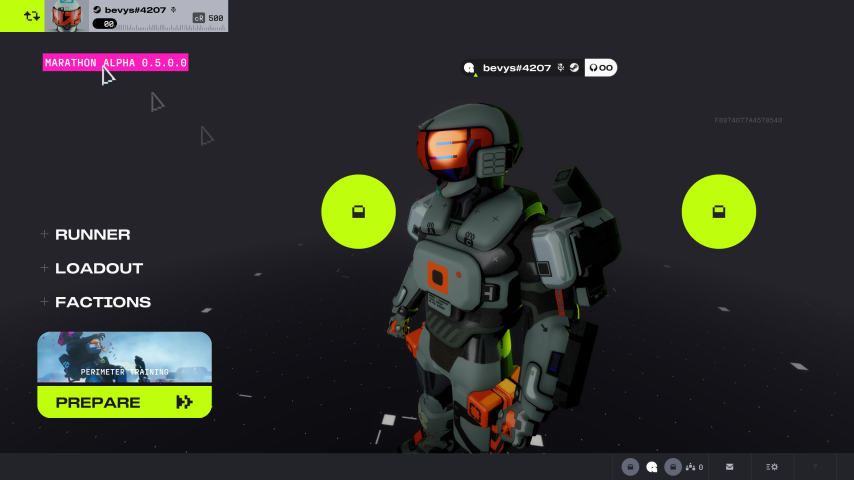This screenshot has width=854, height=480.
Task: Click the Steam logo in character nameplate
Action: (574, 68)
